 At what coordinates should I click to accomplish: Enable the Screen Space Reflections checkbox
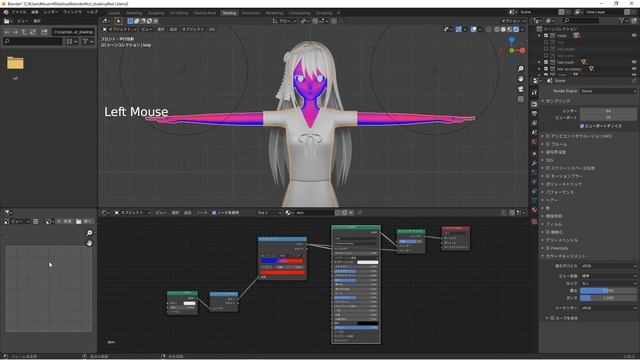pos(548,168)
